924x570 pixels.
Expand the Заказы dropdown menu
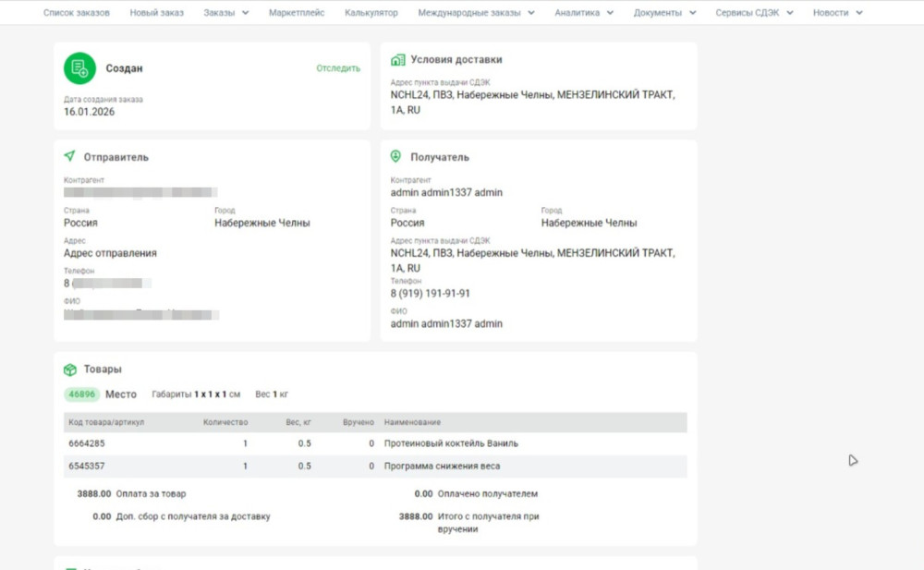(226, 12)
